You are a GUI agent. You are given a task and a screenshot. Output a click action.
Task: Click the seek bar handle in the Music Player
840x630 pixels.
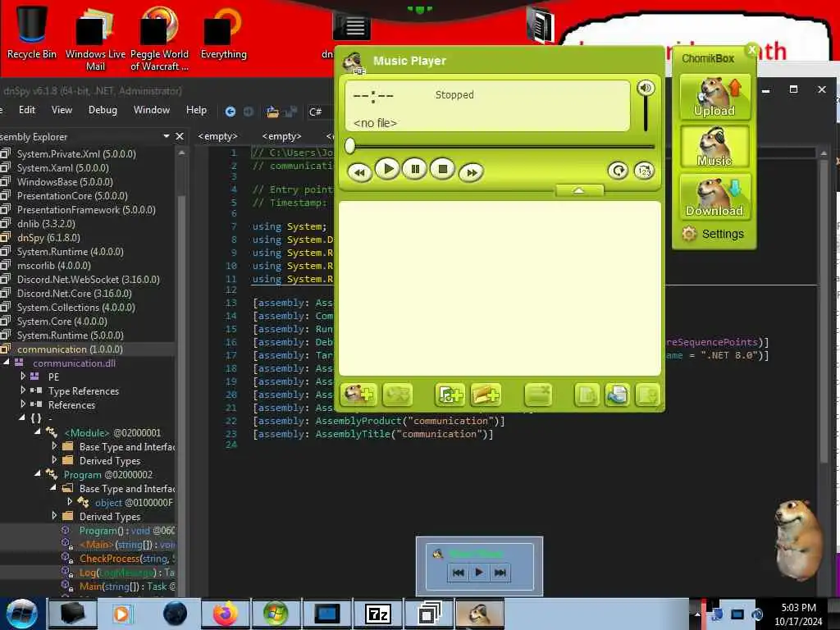[x=349, y=146]
